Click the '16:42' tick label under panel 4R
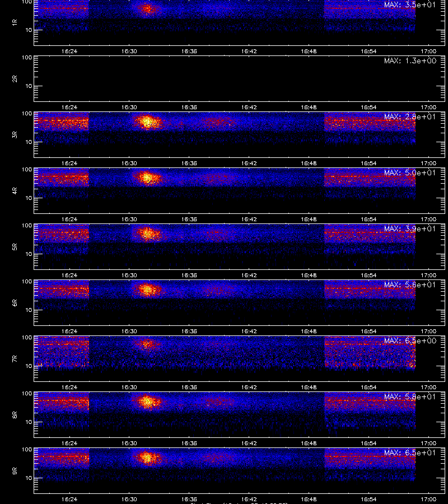Viewport: 448px width, 504px height. click(x=249, y=219)
